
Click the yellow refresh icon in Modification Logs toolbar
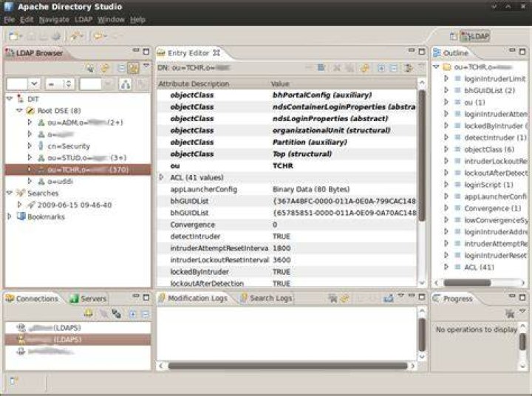(345, 298)
